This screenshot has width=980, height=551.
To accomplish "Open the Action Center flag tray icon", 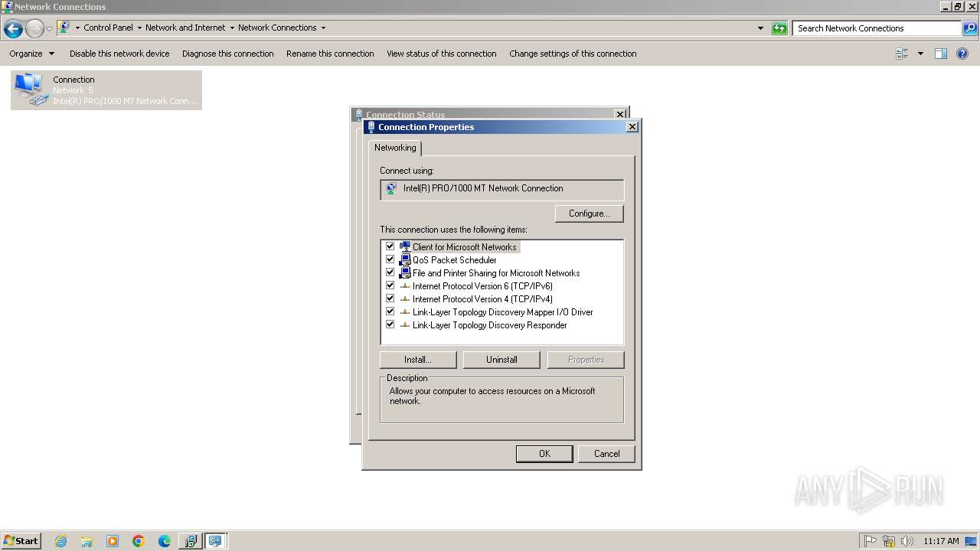I will (x=871, y=541).
